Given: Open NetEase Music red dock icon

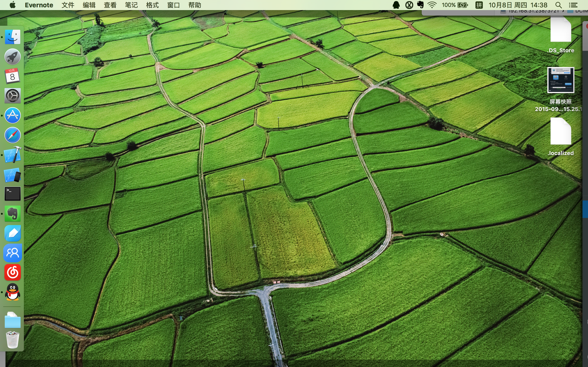Looking at the screenshot, I should click(x=13, y=272).
